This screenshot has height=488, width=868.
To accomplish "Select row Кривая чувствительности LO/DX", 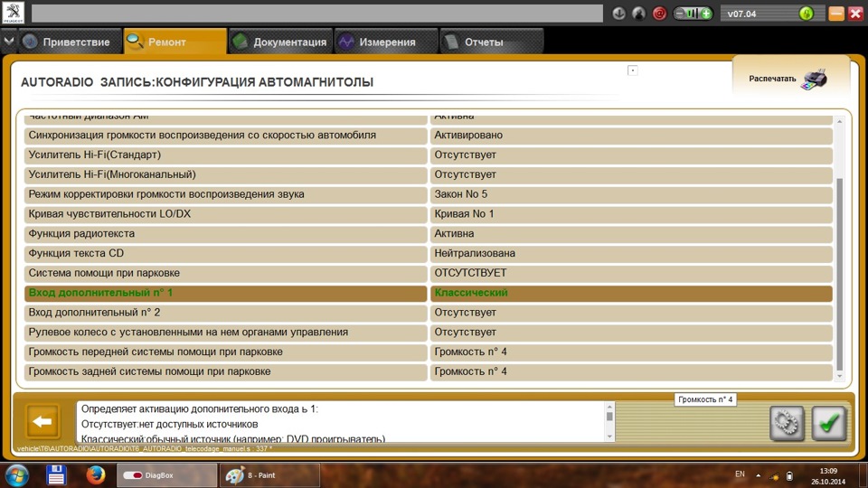I will (x=225, y=214).
